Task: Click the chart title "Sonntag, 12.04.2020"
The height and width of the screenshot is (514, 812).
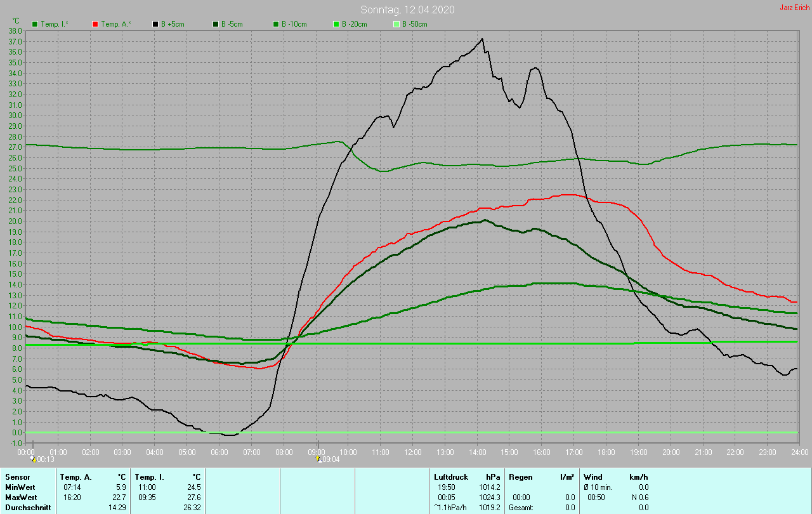Action: (407, 10)
